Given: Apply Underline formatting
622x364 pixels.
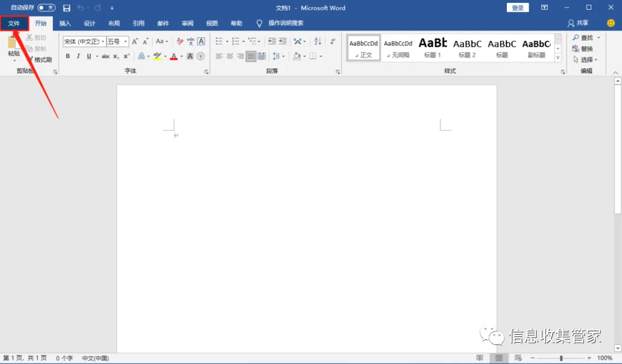Looking at the screenshot, I should (89, 56).
